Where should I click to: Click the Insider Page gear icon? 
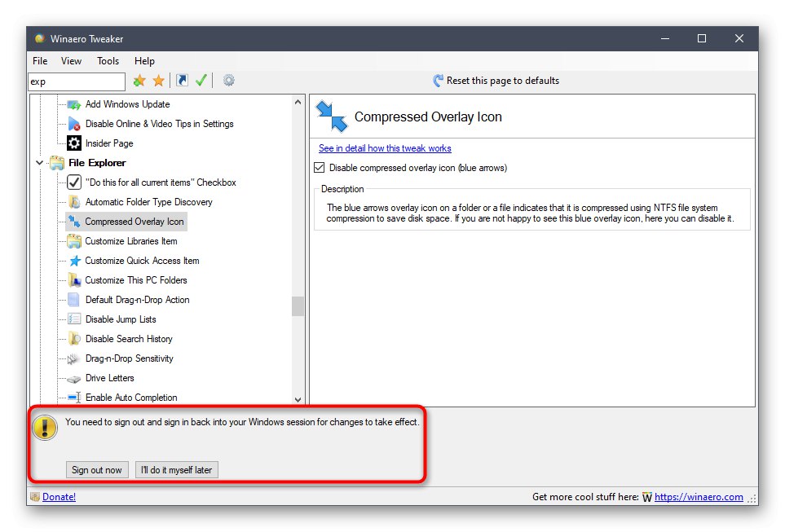click(x=74, y=143)
